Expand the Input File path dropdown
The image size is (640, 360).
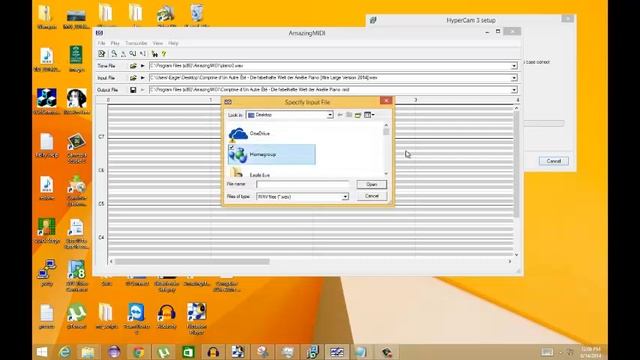coord(514,78)
